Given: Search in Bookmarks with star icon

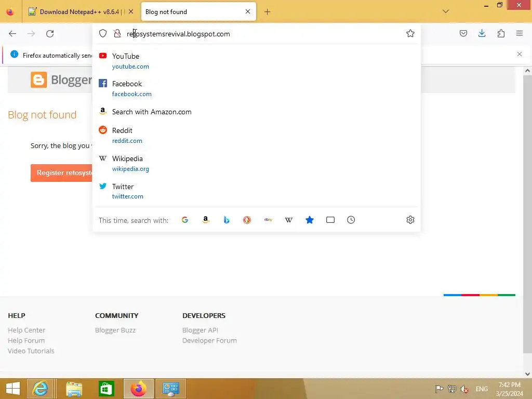Looking at the screenshot, I should click(310, 220).
